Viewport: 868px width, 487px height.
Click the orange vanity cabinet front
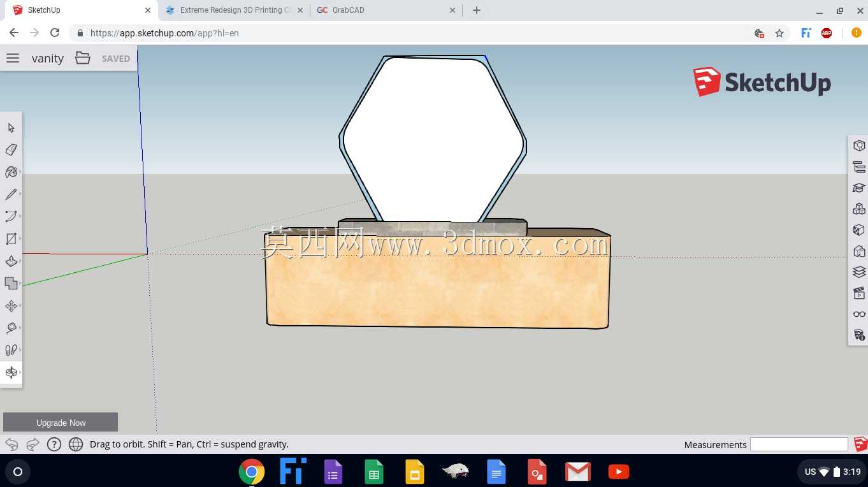438,282
